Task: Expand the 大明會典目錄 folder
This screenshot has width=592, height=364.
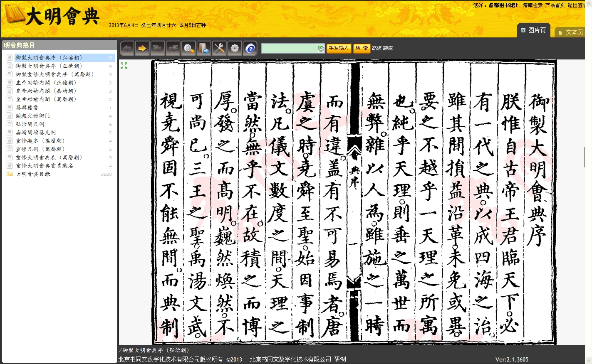Action: (x=33, y=174)
